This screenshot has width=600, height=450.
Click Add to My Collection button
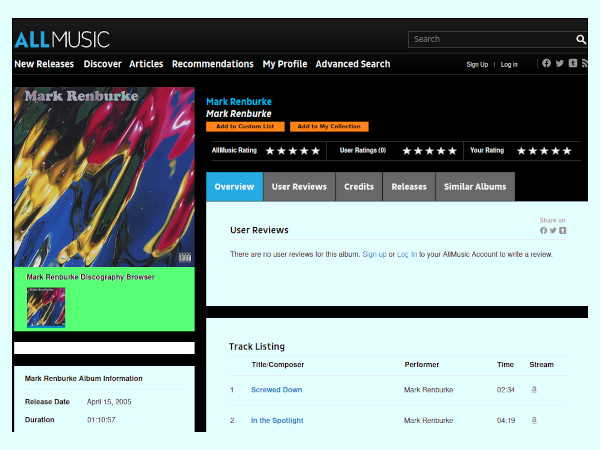tap(329, 126)
